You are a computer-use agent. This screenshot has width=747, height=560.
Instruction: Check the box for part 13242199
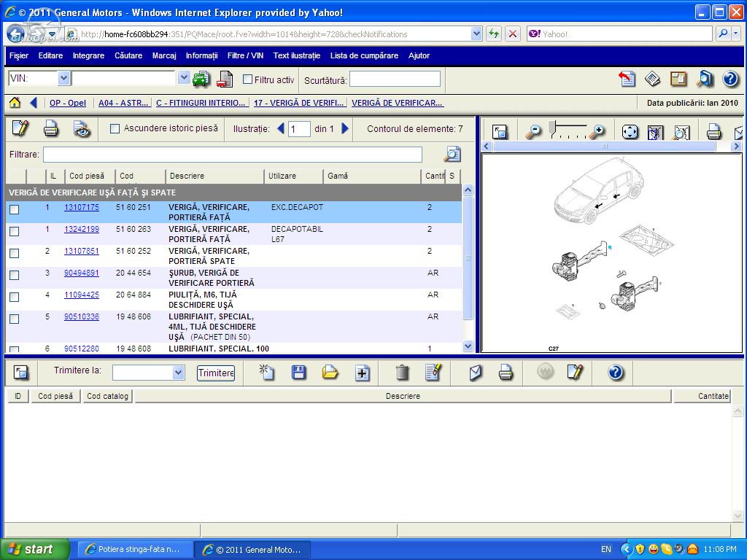tap(15, 231)
